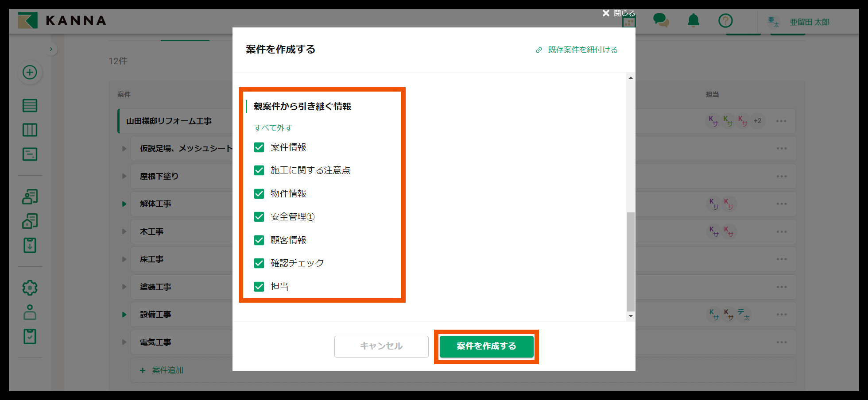Uncheck the 案件情報 checkbox
This screenshot has width=868, height=400.
259,147
